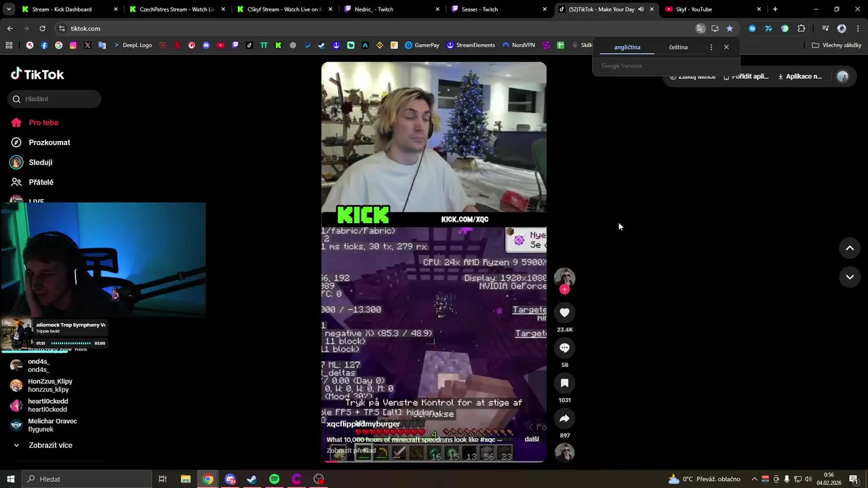Open the media controls icon in Chrome's toolbar
The image size is (868, 488).
(x=825, y=28)
